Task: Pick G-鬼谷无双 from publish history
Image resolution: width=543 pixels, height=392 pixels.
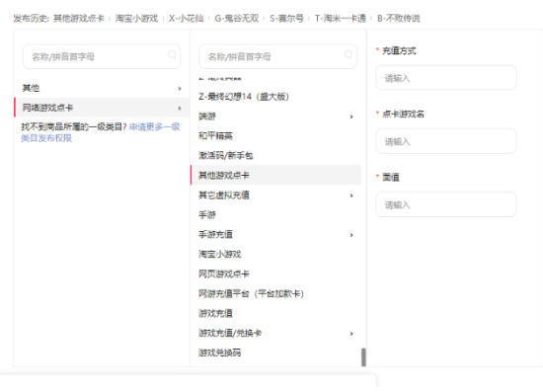Action: point(237,19)
